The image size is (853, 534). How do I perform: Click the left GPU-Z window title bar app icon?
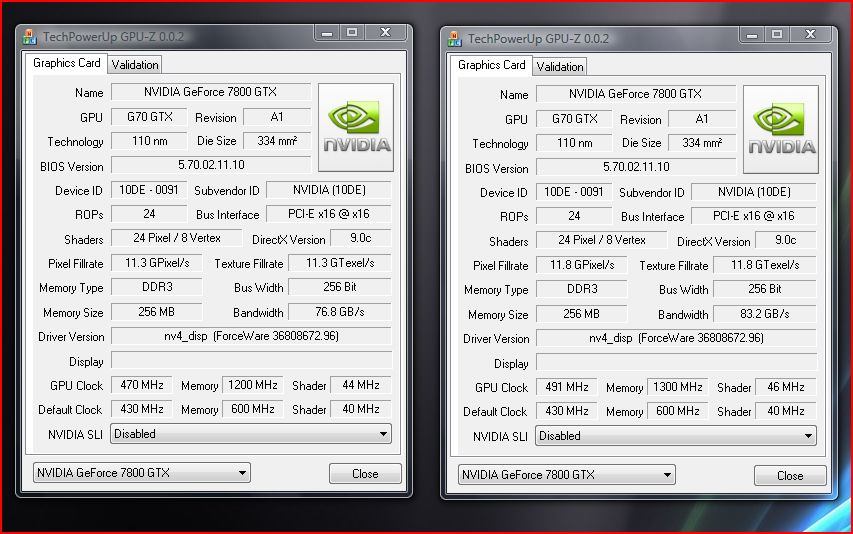(x=29, y=37)
